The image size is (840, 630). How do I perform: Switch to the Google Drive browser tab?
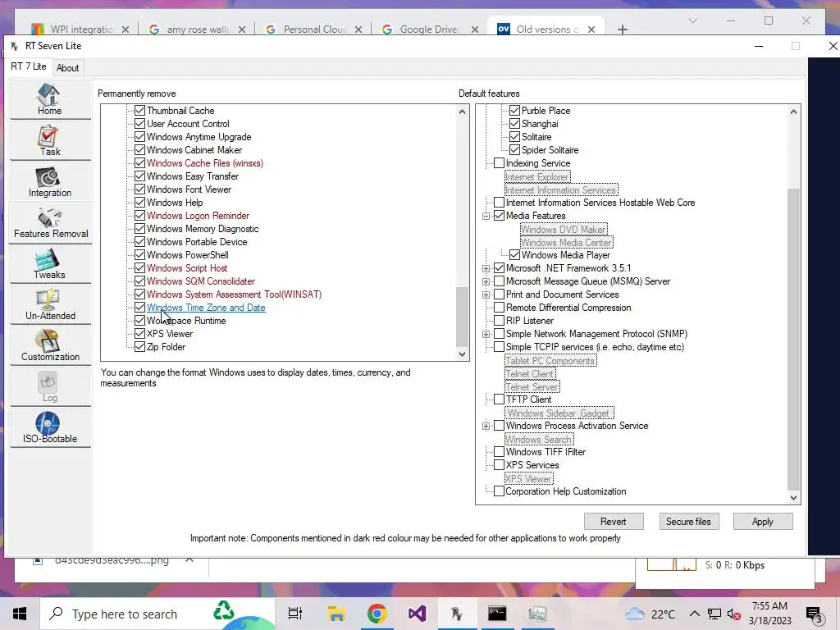(429, 30)
